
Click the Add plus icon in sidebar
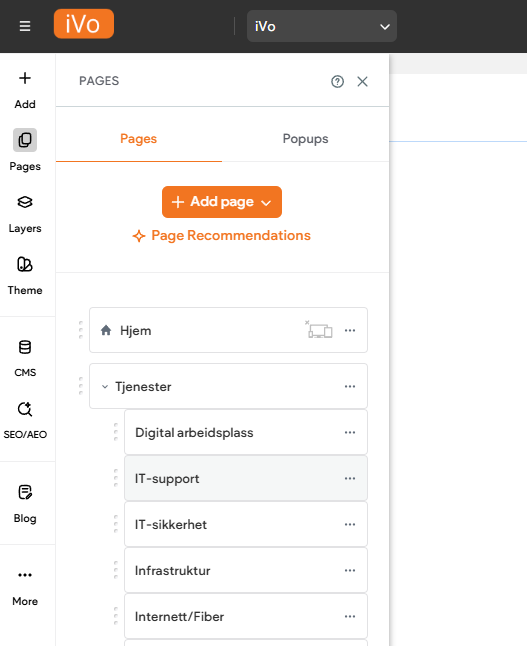25,78
